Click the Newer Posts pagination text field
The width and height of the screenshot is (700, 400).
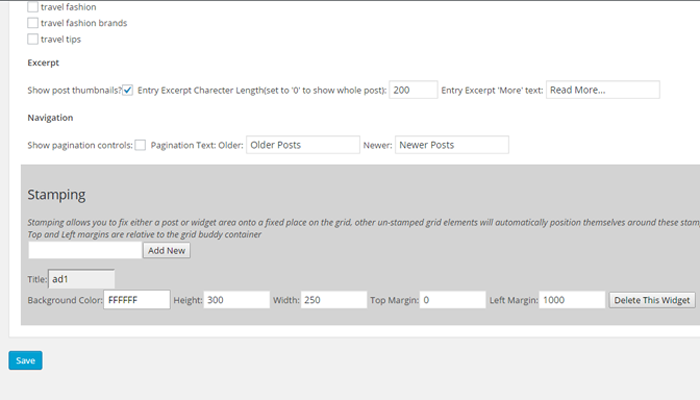452,145
